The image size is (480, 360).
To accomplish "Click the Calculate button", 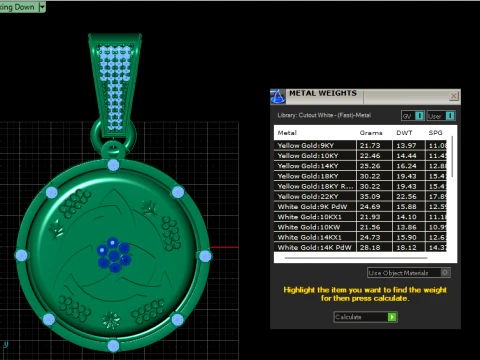I will pyautogui.click(x=365, y=317).
